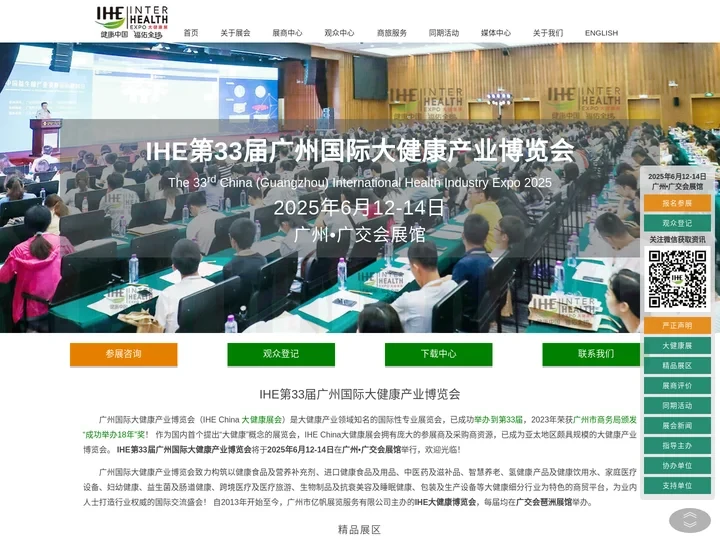Follow the 大健康展会 green link
Image resolution: width=720 pixels, height=540 pixels.
[x=262, y=420]
